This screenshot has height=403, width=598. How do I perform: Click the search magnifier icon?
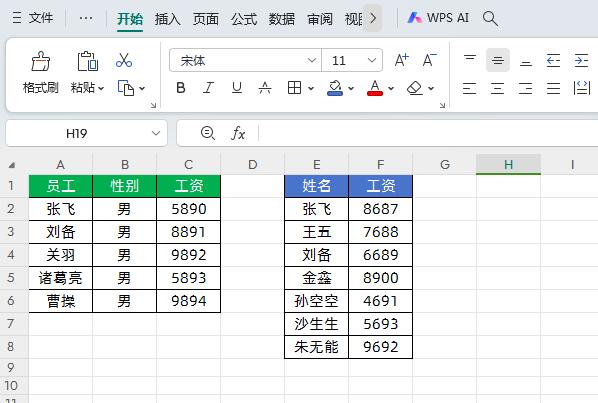point(490,18)
